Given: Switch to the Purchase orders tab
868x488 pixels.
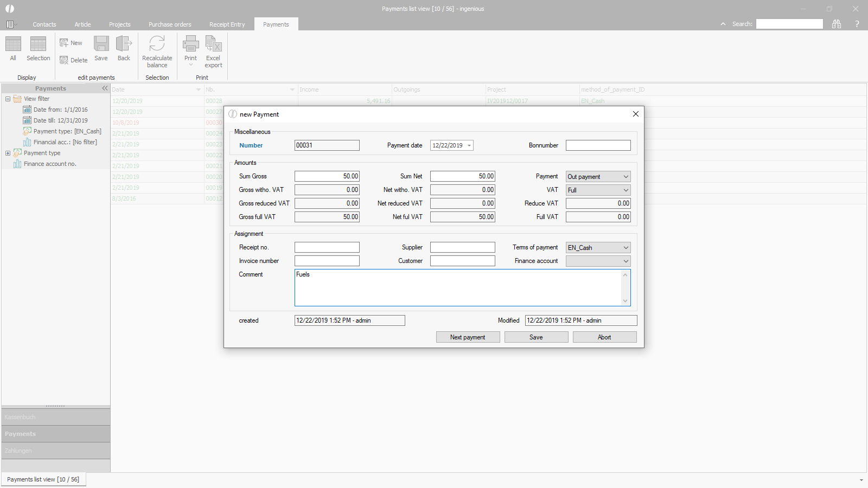Looking at the screenshot, I should pos(170,24).
